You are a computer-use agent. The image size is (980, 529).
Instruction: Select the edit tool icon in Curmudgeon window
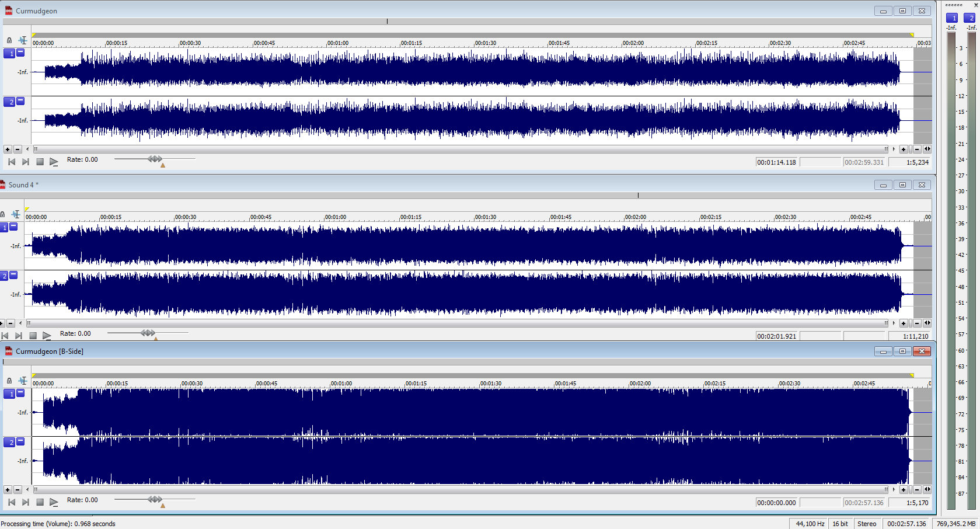[23, 40]
